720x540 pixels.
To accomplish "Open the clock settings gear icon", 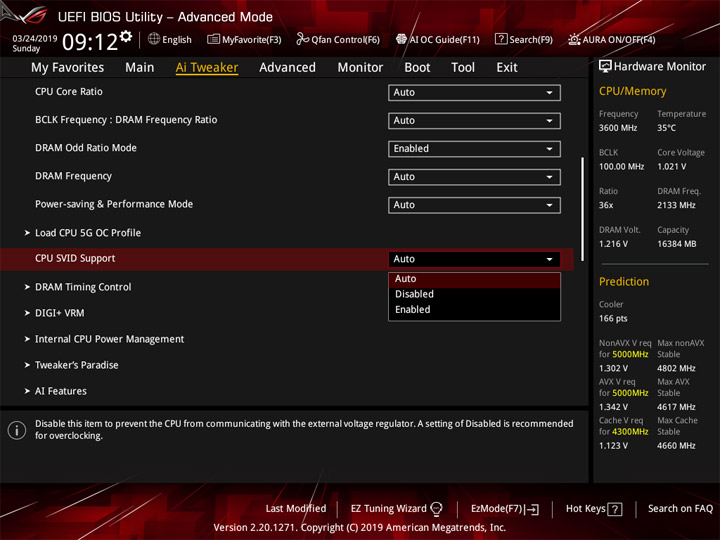I will click(x=126, y=37).
